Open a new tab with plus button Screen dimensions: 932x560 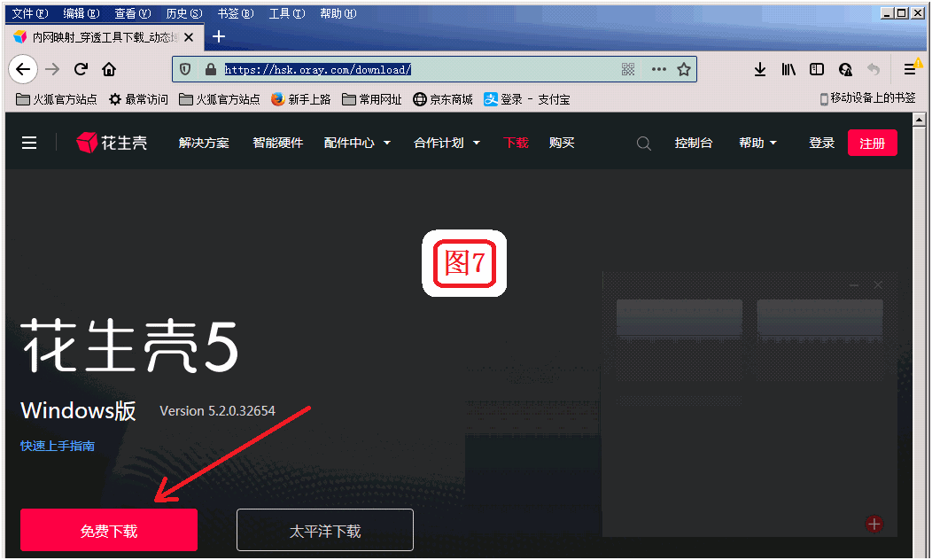pos(219,37)
